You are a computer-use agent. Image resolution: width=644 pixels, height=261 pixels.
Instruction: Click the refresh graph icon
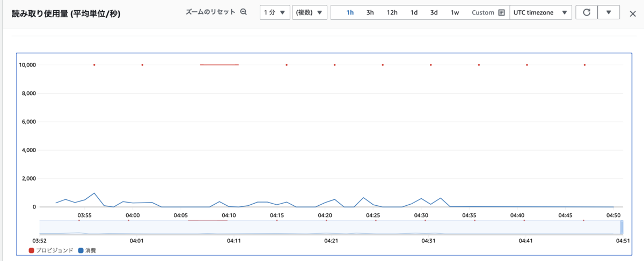(x=587, y=12)
